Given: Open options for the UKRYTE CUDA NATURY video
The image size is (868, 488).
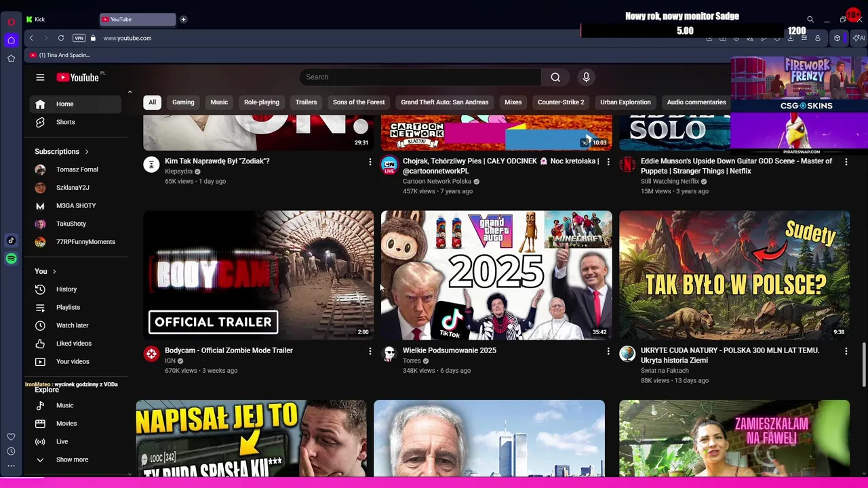Looking at the screenshot, I should (x=846, y=351).
